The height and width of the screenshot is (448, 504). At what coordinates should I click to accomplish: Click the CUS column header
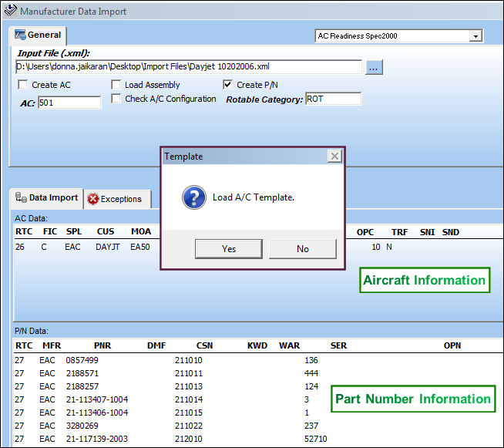(x=106, y=231)
